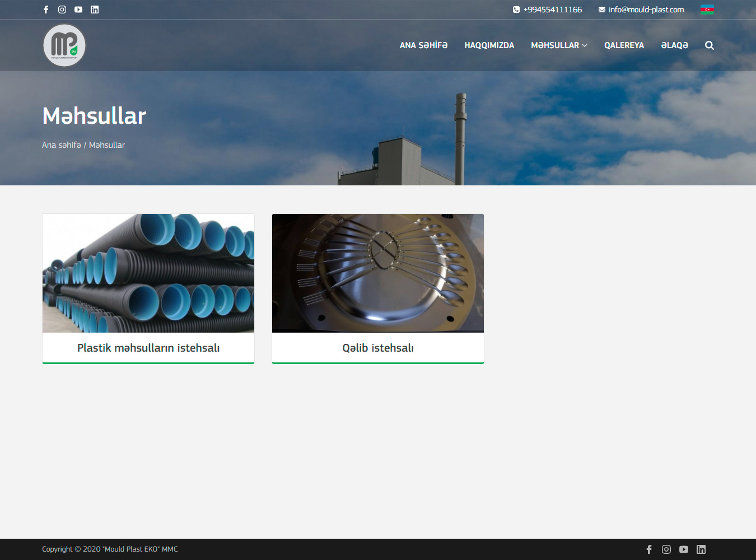Expand the MƏHSULLAR dropdown menu
Viewport: 756px width, 560px height.
[559, 45]
